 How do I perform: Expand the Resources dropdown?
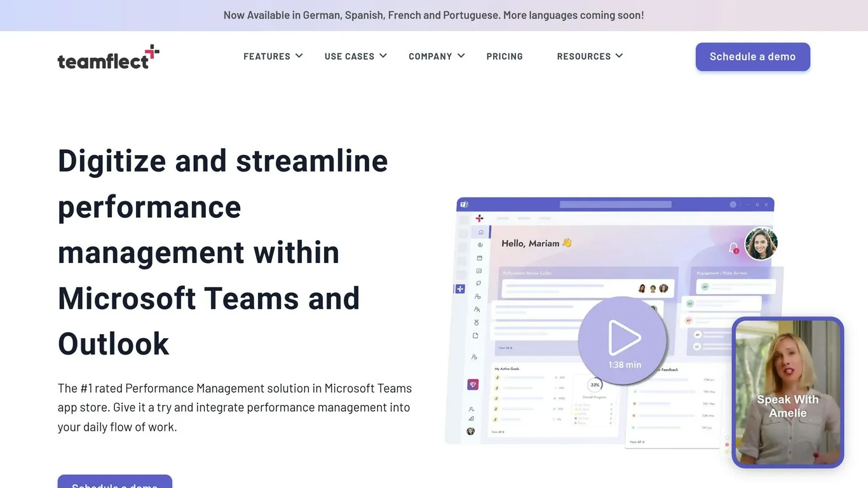point(590,57)
